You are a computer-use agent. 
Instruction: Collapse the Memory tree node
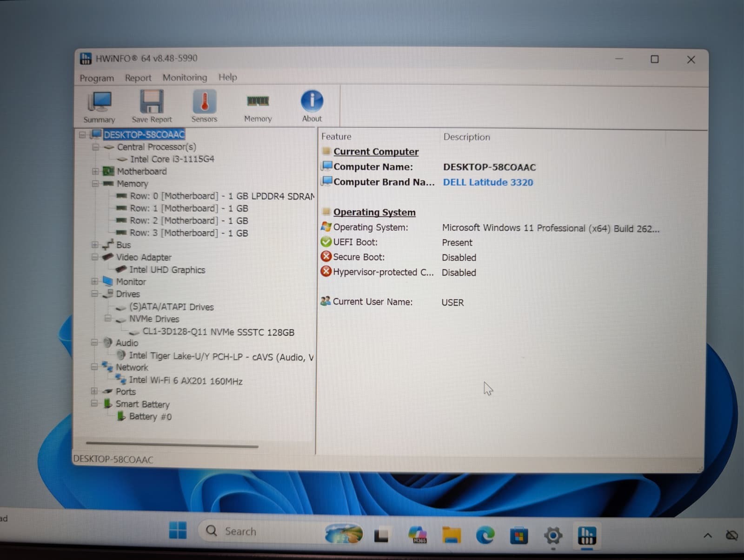click(95, 184)
